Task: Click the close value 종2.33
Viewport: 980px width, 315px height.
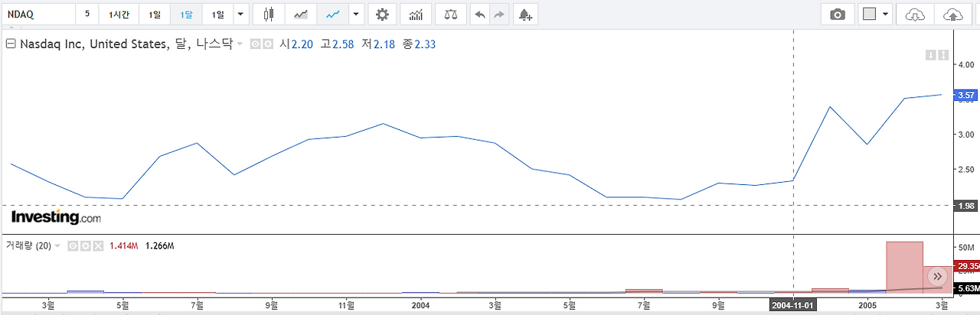Action: pyautogui.click(x=418, y=44)
